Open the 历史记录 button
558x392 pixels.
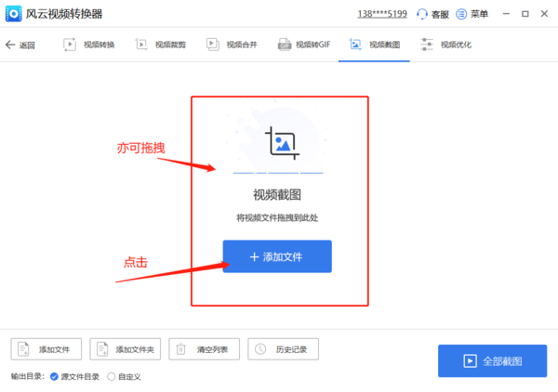pyautogui.click(x=284, y=349)
